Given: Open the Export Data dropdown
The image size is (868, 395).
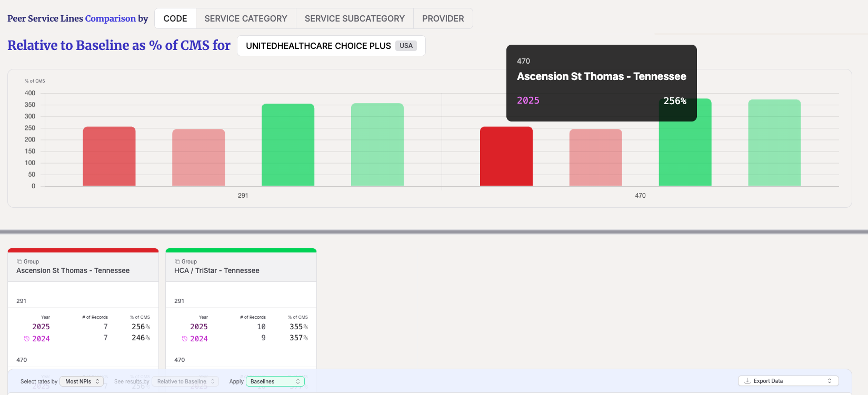Looking at the screenshot, I should pos(788,381).
